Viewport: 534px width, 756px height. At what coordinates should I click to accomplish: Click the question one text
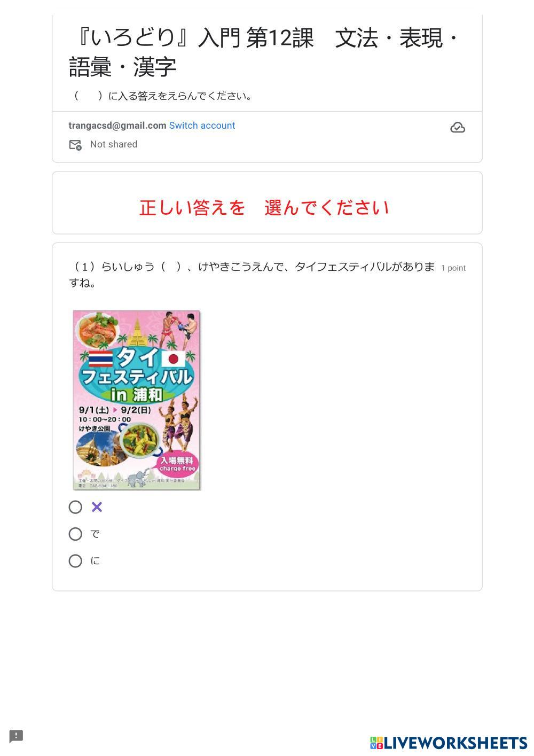(252, 275)
